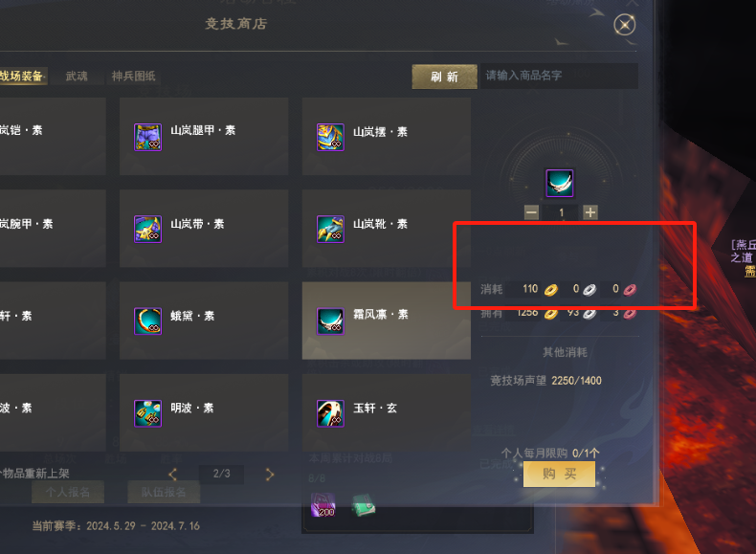The width and height of the screenshot is (756, 554).
Task: Choose the 山岚靴·素 boots icon
Action: pyautogui.click(x=330, y=229)
